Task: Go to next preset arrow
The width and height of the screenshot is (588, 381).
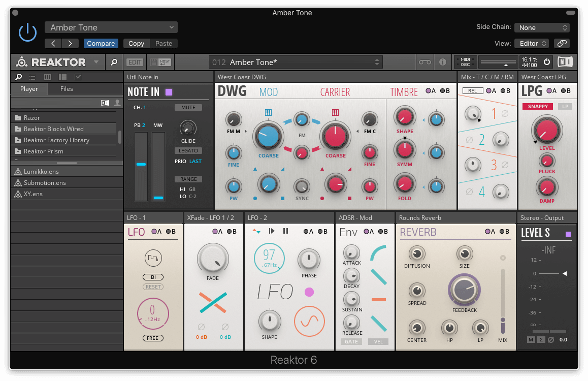Action: pos(70,44)
